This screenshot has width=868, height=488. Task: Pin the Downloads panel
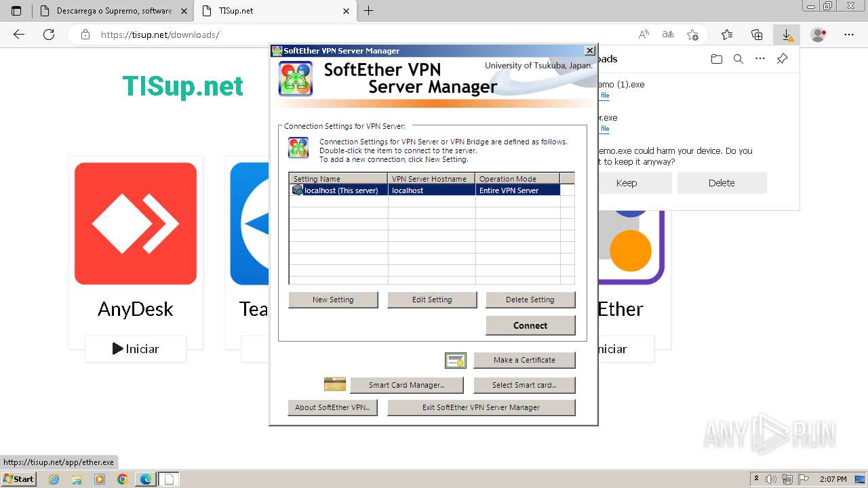tap(782, 59)
